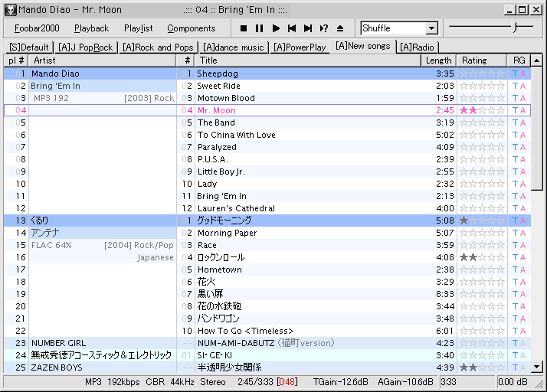This screenshot has height=392, width=547.
Task: Click the T marker for SI・GE・KI
Action: point(515,355)
